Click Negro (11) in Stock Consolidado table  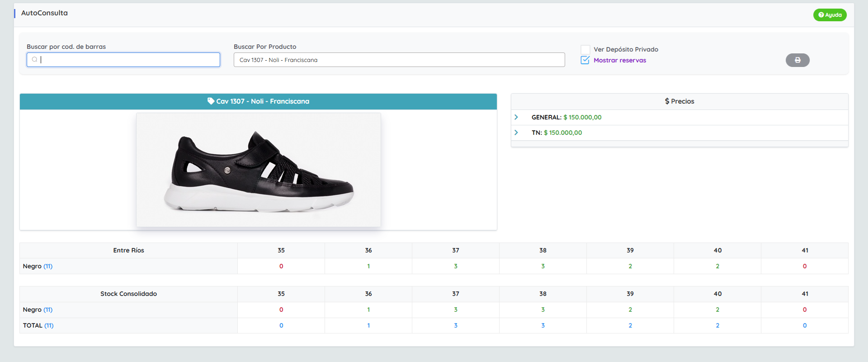click(38, 310)
